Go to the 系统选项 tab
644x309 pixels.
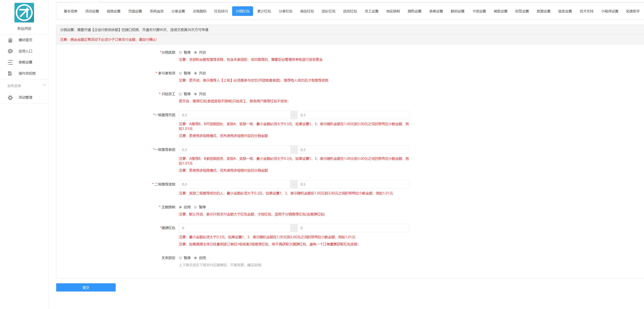pyautogui.click(x=157, y=11)
